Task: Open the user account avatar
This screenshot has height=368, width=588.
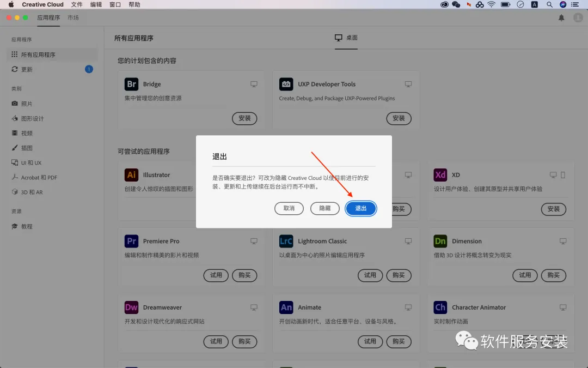Action: click(x=578, y=18)
